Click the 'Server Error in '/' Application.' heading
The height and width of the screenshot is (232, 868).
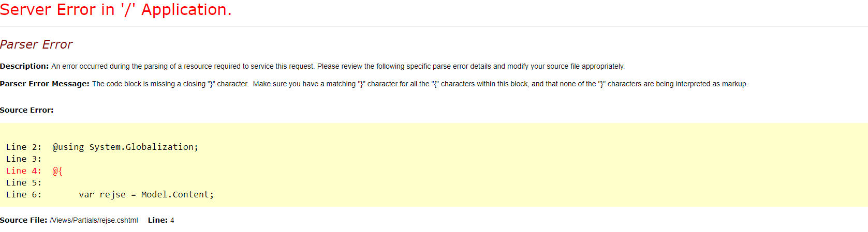pos(115,10)
